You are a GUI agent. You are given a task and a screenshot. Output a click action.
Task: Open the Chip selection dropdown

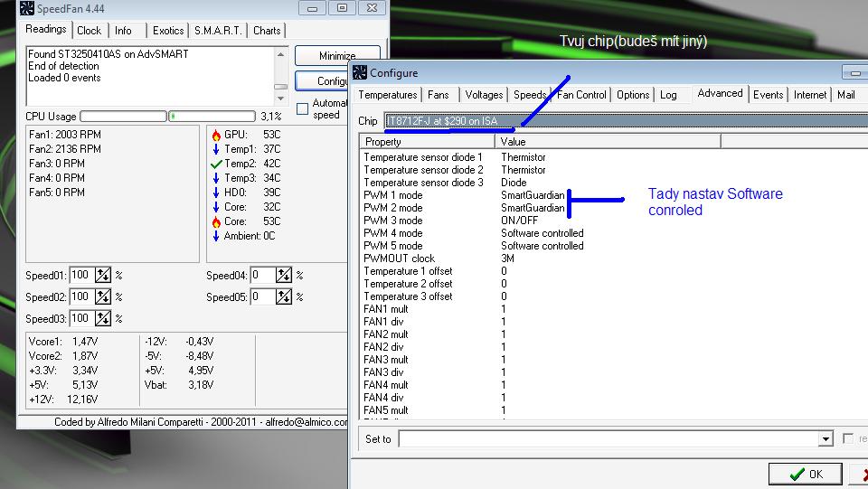[626, 120]
